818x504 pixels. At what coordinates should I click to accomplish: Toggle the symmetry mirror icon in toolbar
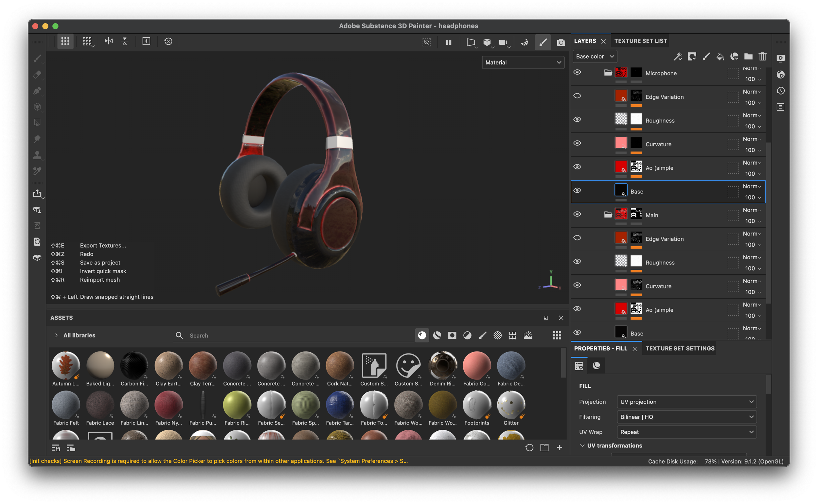click(x=109, y=41)
